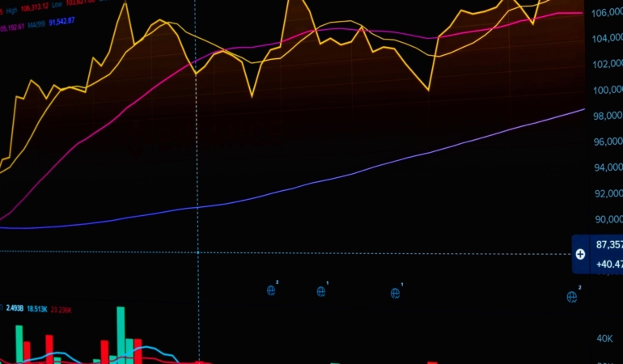
Task: Open the second globe event marker on the timeline
Action: (x=321, y=292)
